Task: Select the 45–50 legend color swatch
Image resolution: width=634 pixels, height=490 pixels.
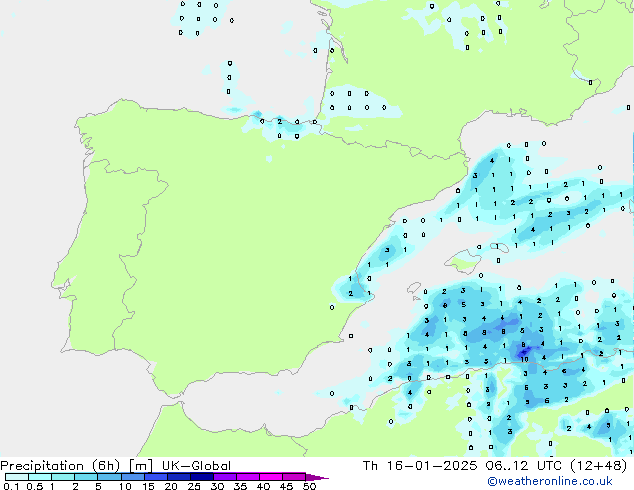Action: (294, 477)
